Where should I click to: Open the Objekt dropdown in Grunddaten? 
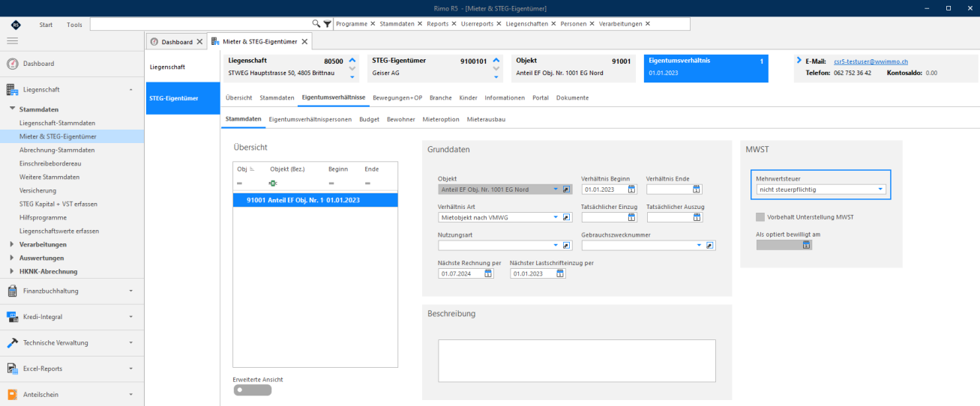[556, 190]
